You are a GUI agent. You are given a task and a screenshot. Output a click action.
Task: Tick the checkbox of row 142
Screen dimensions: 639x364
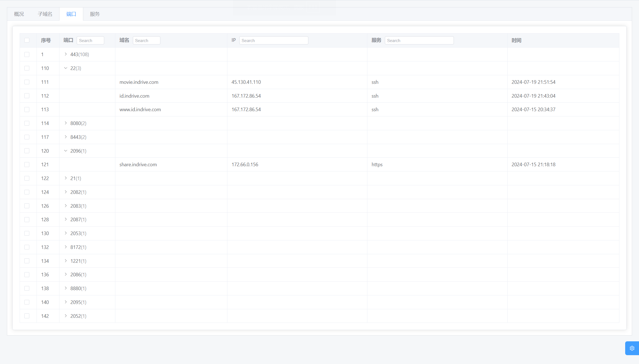(27, 316)
